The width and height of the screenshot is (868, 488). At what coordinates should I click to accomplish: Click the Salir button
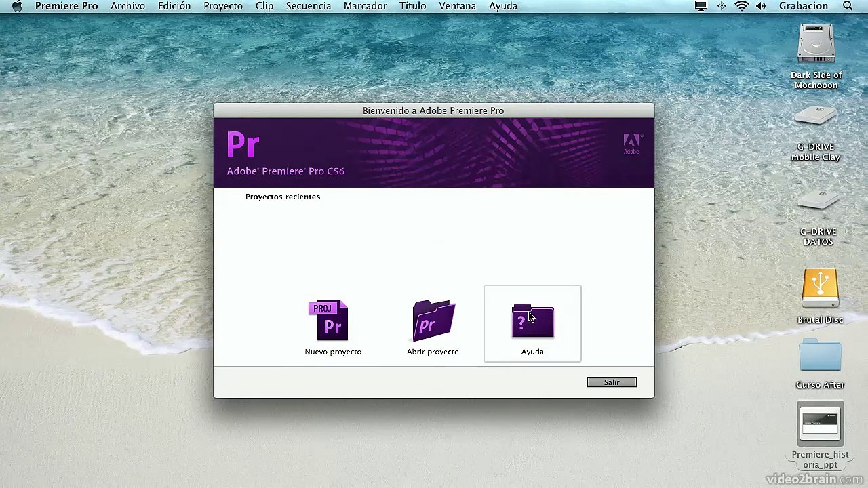pyautogui.click(x=612, y=382)
